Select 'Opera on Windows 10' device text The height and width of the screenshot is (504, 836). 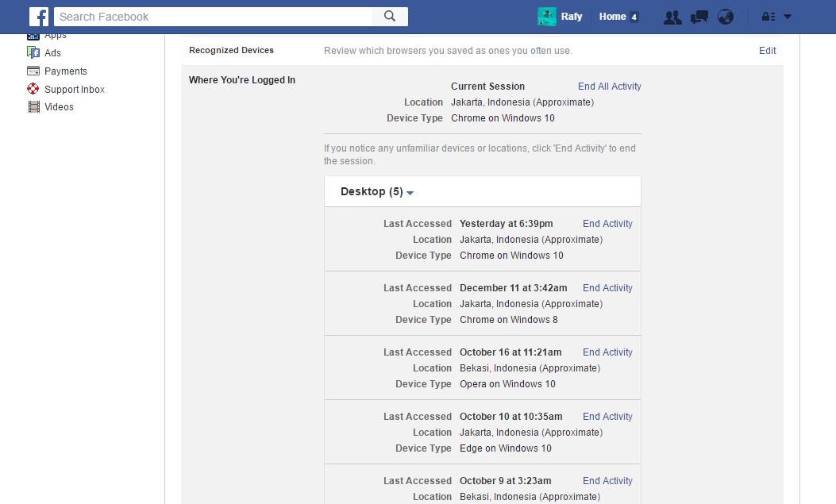coord(507,384)
